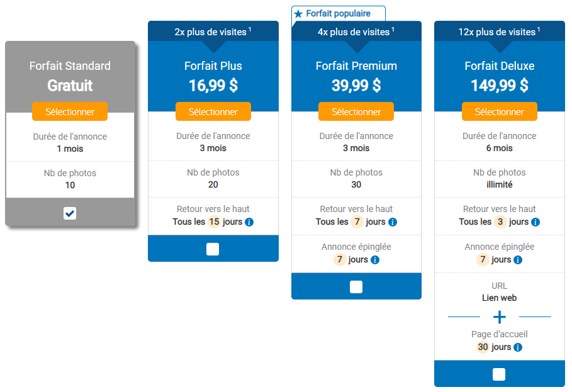Select the Forfait Standard Gratuit plan
Viewport: 572px width, 392px height.
click(70, 111)
